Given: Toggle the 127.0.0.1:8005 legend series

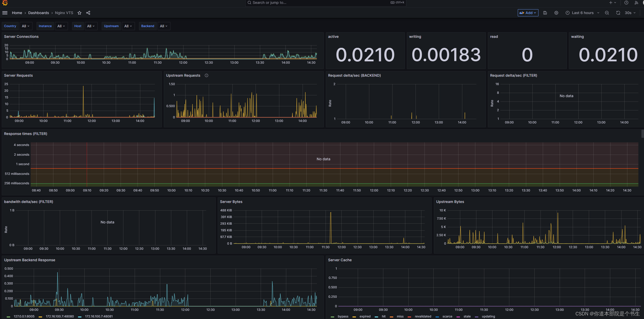Looking at the screenshot, I should click(x=24, y=316).
